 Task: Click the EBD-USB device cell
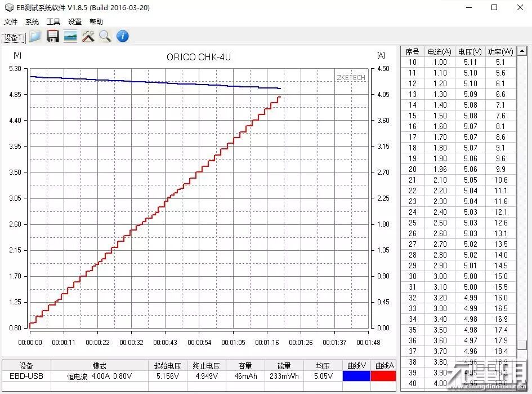pos(26,376)
